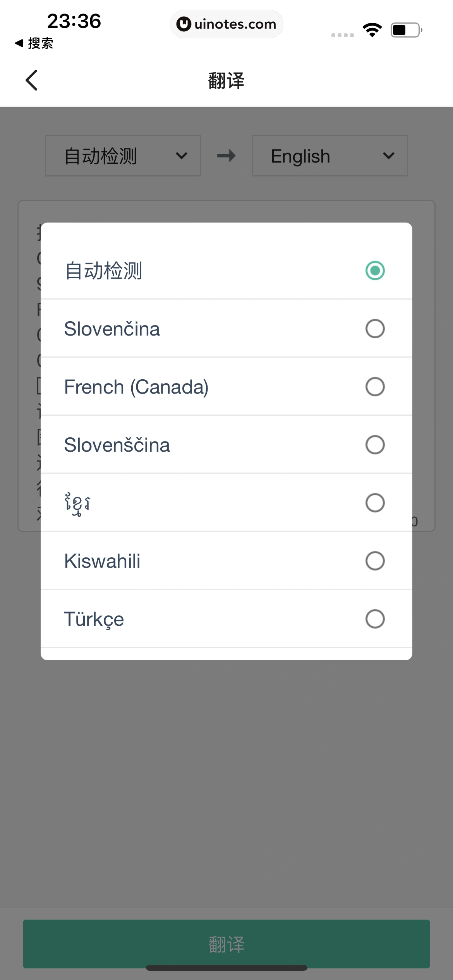This screenshot has width=453, height=980.
Task: Pick Türkçe from the language list
Action: [x=94, y=619]
